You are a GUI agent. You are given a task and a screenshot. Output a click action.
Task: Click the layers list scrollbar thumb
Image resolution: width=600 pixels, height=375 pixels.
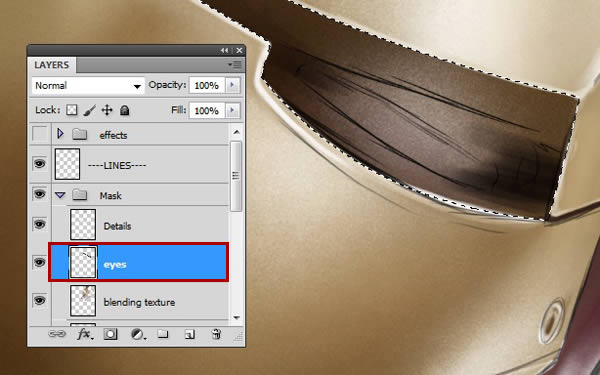pos(236,176)
